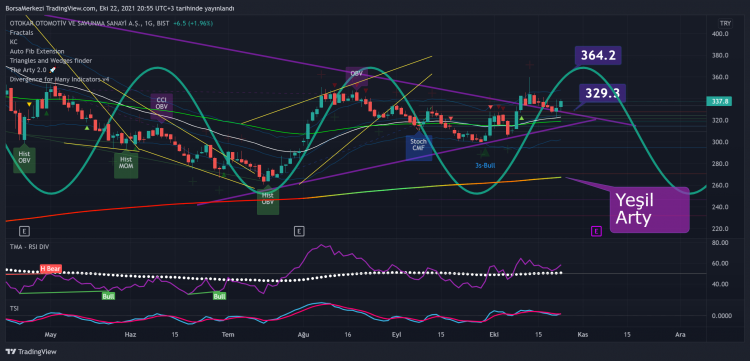The image size is (750, 361).
Task: Select the Yeşil Arty callout note
Action: click(649, 209)
